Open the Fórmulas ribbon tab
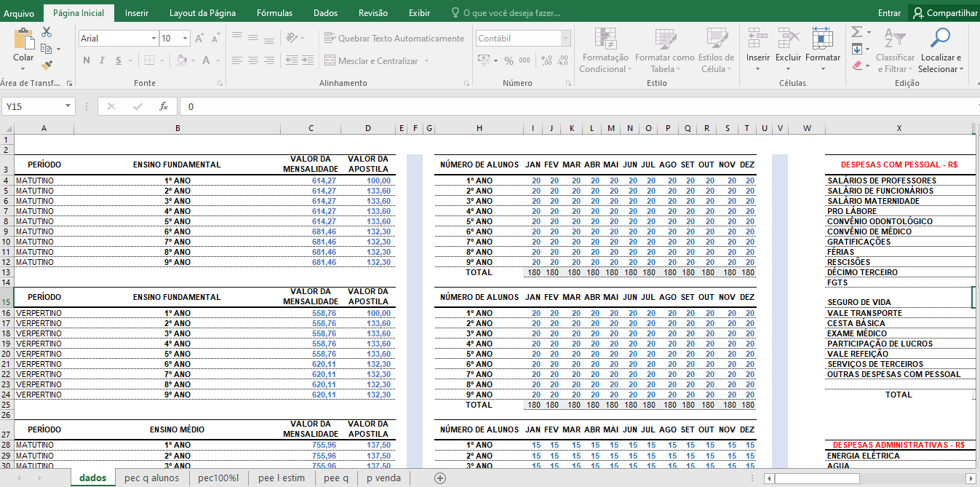The width and height of the screenshot is (980, 487). 274,13
